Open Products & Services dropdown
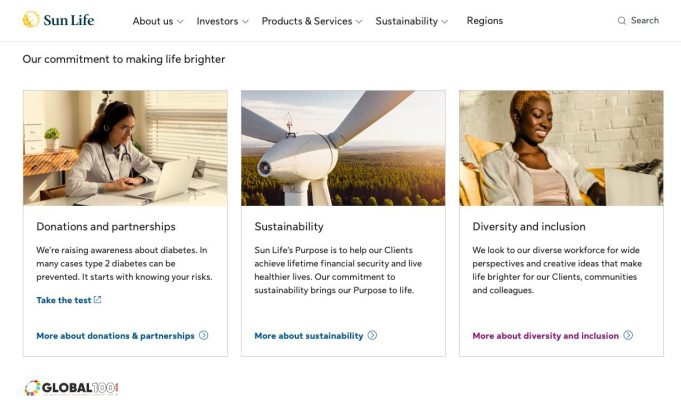 [x=311, y=21]
